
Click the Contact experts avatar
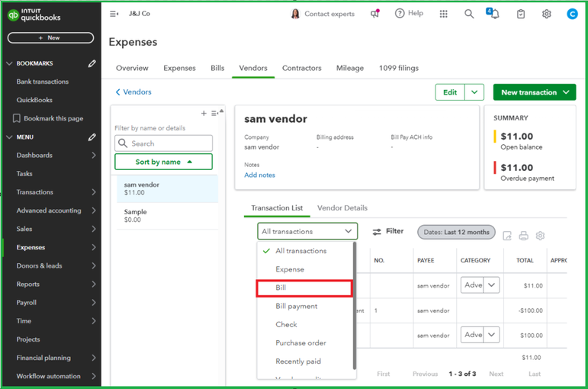click(x=295, y=14)
